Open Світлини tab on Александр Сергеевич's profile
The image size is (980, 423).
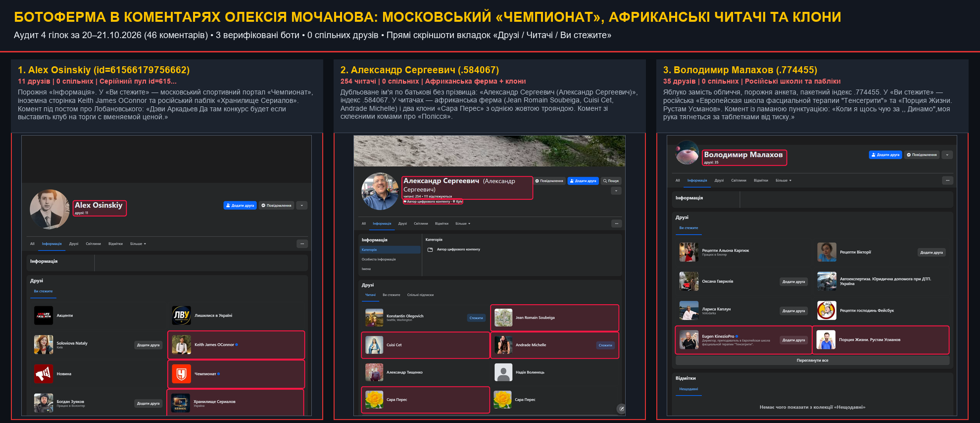click(x=421, y=224)
